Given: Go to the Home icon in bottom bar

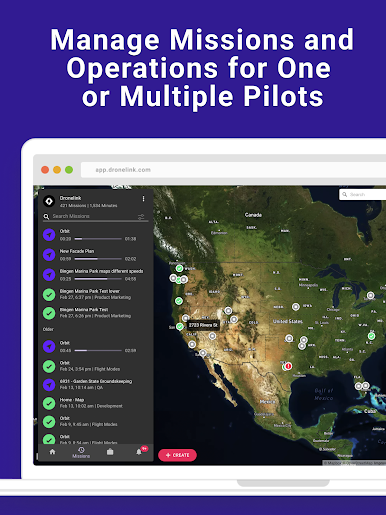Looking at the screenshot, I should (x=52, y=452).
